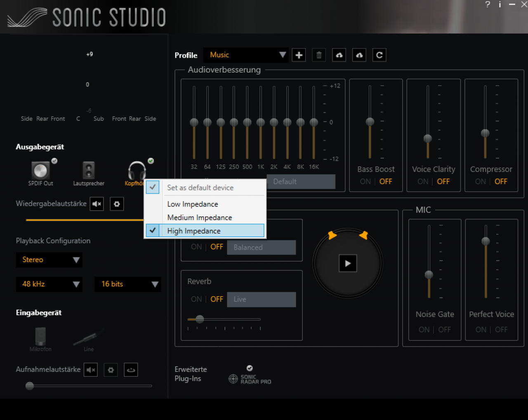Delete profile using trash icon
The width and height of the screenshot is (528, 420).
tap(319, 55)
